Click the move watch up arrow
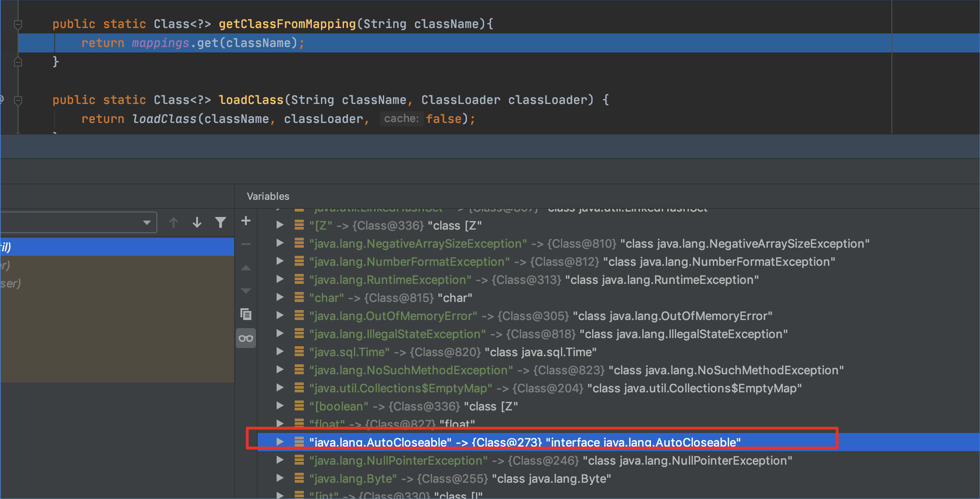The width and height of the screenshot is (980, 499). point(245,268)
